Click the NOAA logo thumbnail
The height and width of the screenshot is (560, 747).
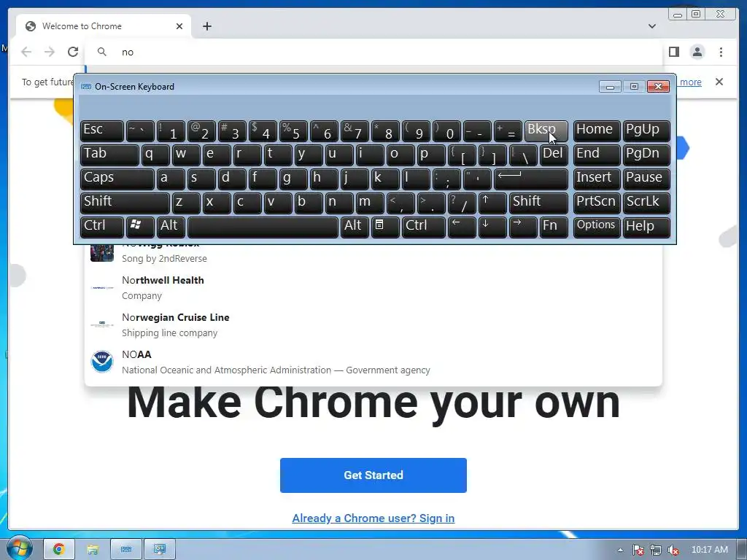[x=102, y=362]
